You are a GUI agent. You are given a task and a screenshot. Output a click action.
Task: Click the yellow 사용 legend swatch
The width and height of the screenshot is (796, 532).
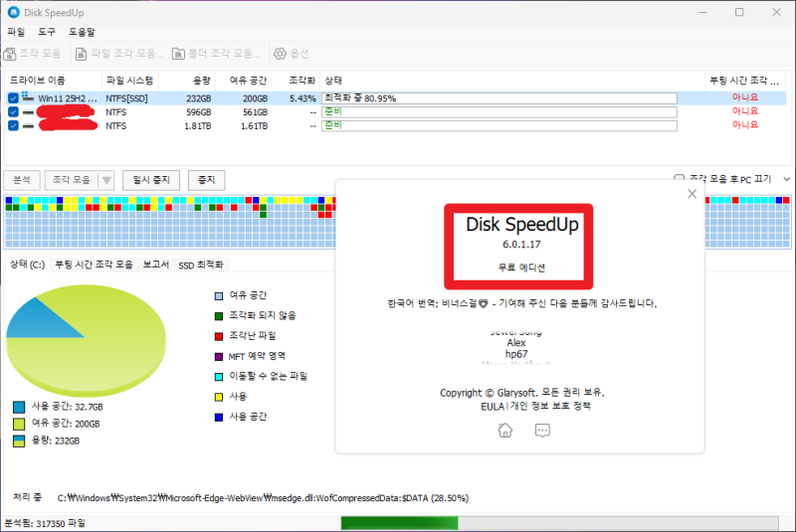pyautogui.click(x=219, y=397)
